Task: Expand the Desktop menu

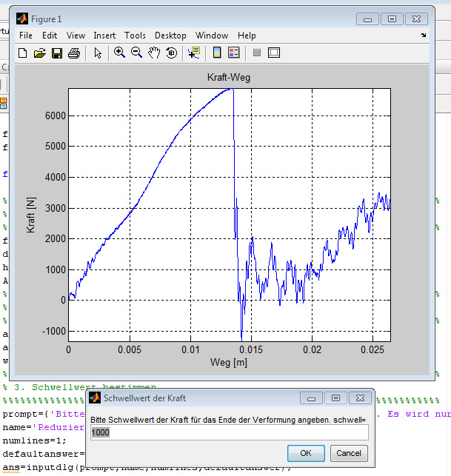Action: click(x=170, y=35)
